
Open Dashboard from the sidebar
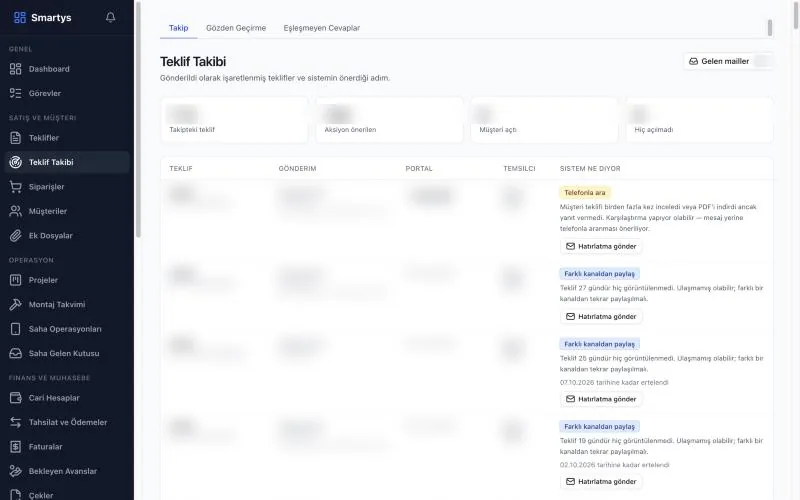(x=67, y=69)
